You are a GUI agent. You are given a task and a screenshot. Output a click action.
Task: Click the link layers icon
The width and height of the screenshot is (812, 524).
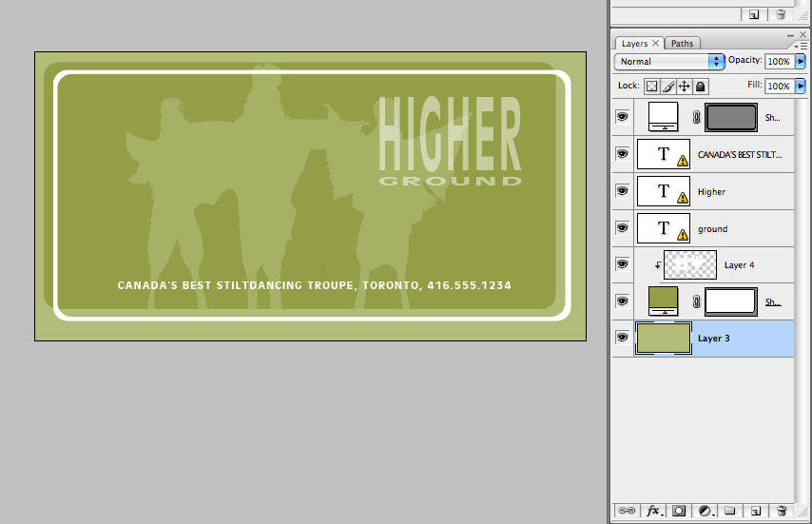627,511
